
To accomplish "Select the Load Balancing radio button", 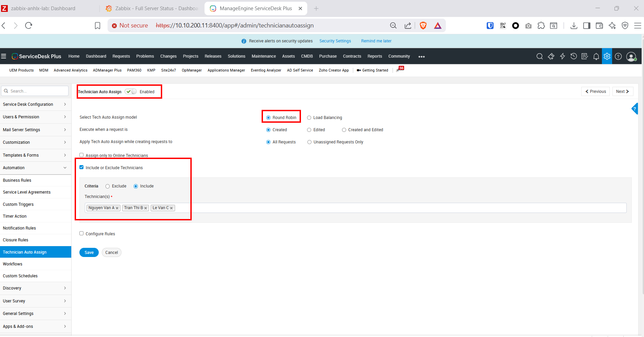I will [309, 118].
